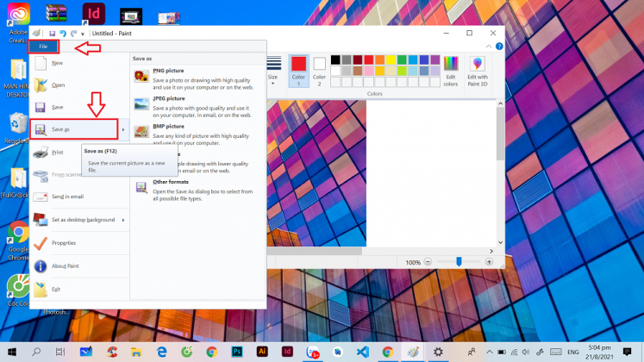Click the File tab
This screenshot has height=362, width=644.
tap(43, 46)
